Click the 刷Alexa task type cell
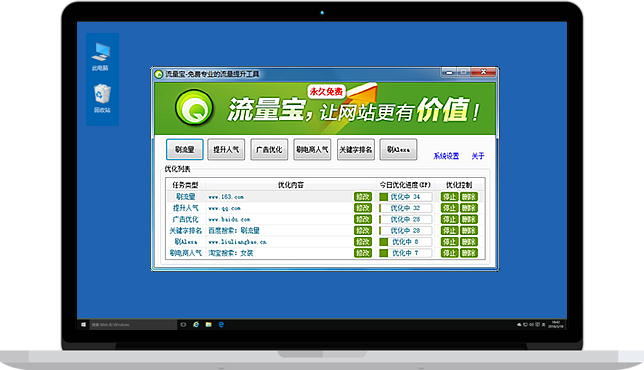Viewport: 644px width, 370px height. coord(186,242)
